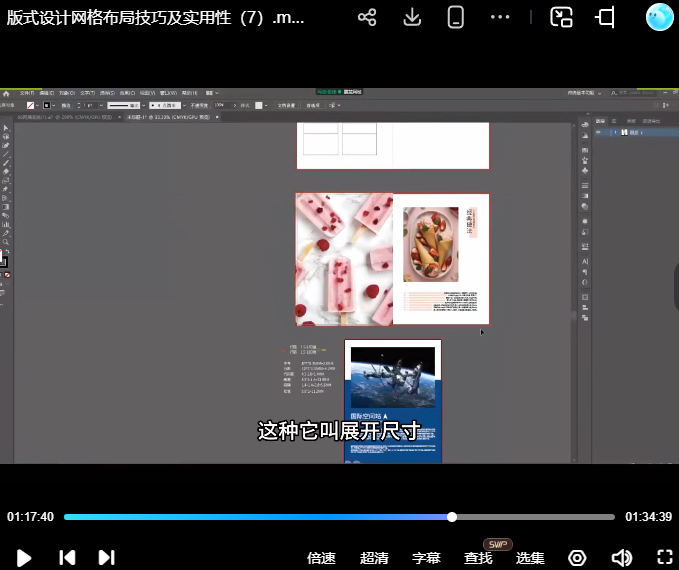The width and height of the screenshot is (679, 570).
Task: Click the share icon
Action: coord(367,18)
